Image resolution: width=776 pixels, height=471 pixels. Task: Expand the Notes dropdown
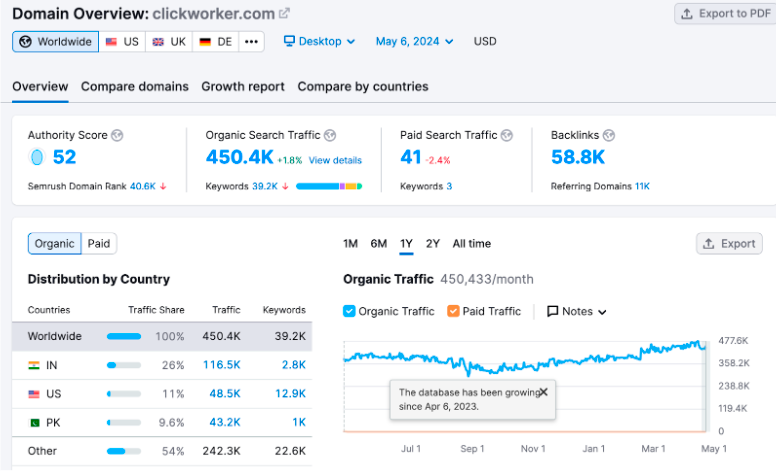(x=577, y=311)
